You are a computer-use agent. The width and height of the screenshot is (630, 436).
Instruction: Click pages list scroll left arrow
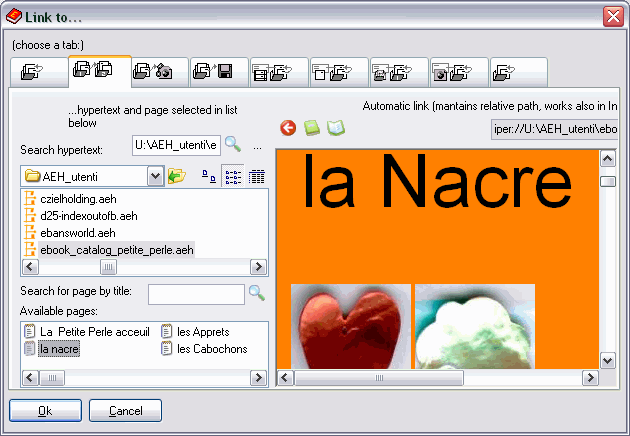coord(31,378)
